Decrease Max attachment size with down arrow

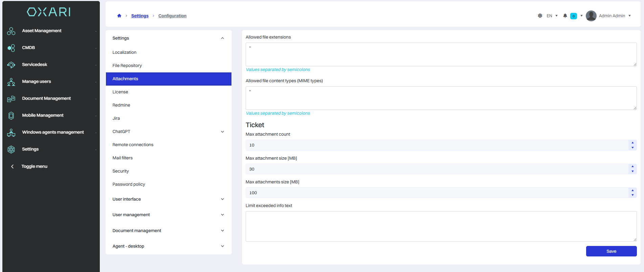coord(632,172)
